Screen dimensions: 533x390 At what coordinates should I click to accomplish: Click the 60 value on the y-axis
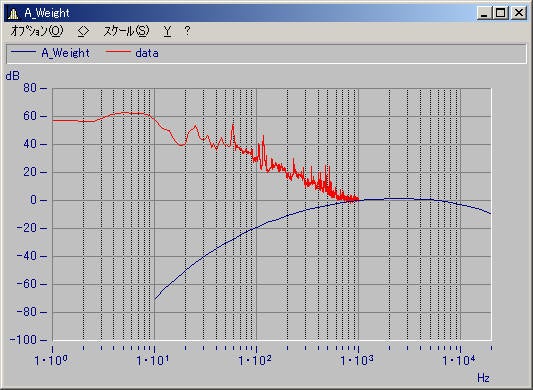30,116
